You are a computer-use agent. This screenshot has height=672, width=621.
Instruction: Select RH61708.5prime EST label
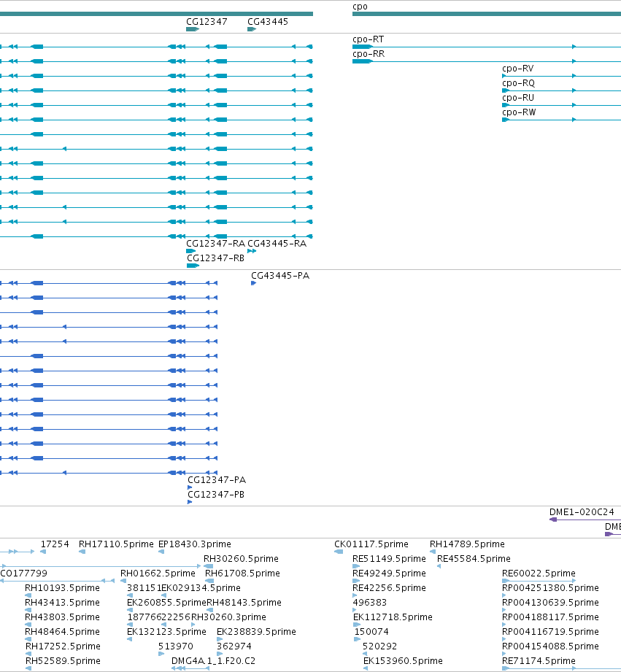(x=242, y=573)
